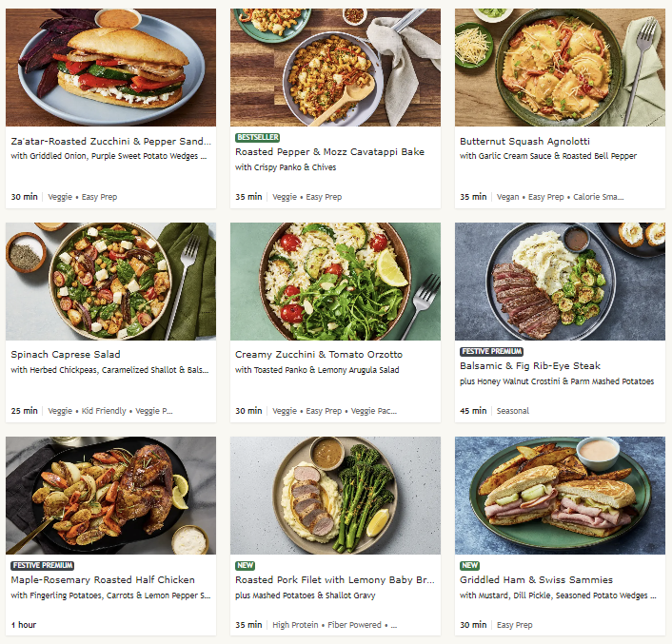Click the Bestseller badge on Cavatappi Bake
This screenshot has width=672, height=644.
coord(257,137)
